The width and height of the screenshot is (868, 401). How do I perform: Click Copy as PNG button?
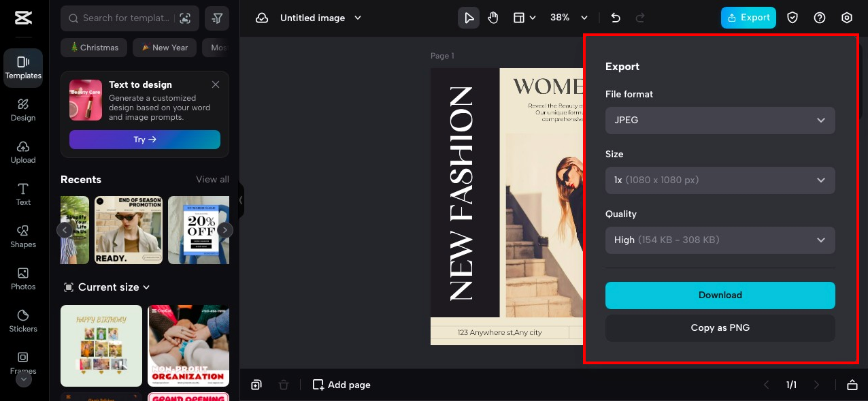point(720,328)
